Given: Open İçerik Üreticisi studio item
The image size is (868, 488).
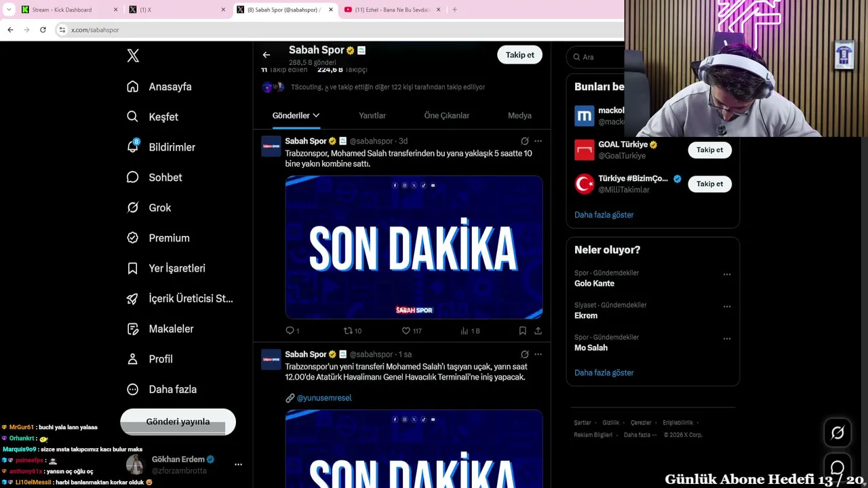Looking at the screenshot, I should coord(180,298).
